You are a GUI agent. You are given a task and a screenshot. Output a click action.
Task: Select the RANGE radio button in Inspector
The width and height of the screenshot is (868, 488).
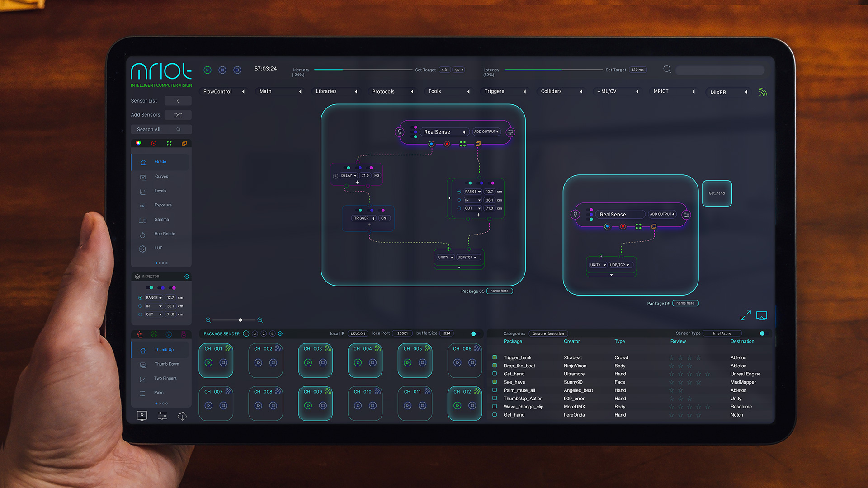[x=140, y=298]
